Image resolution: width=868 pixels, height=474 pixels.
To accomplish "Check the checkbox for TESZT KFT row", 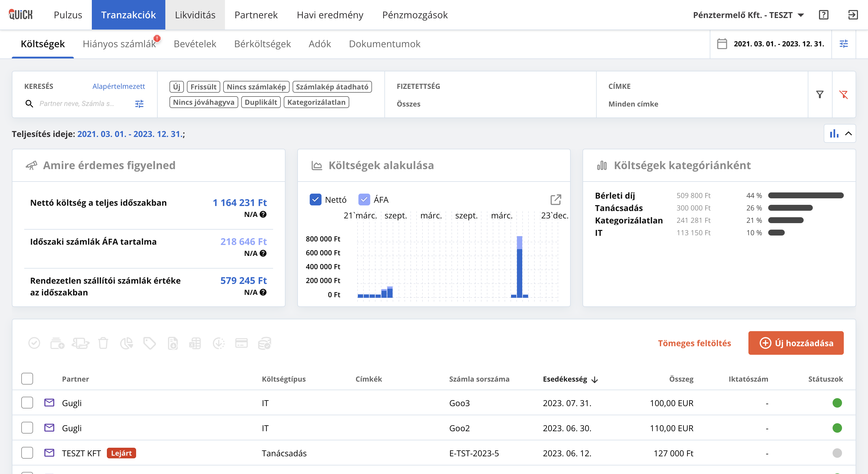I will 27,453.
